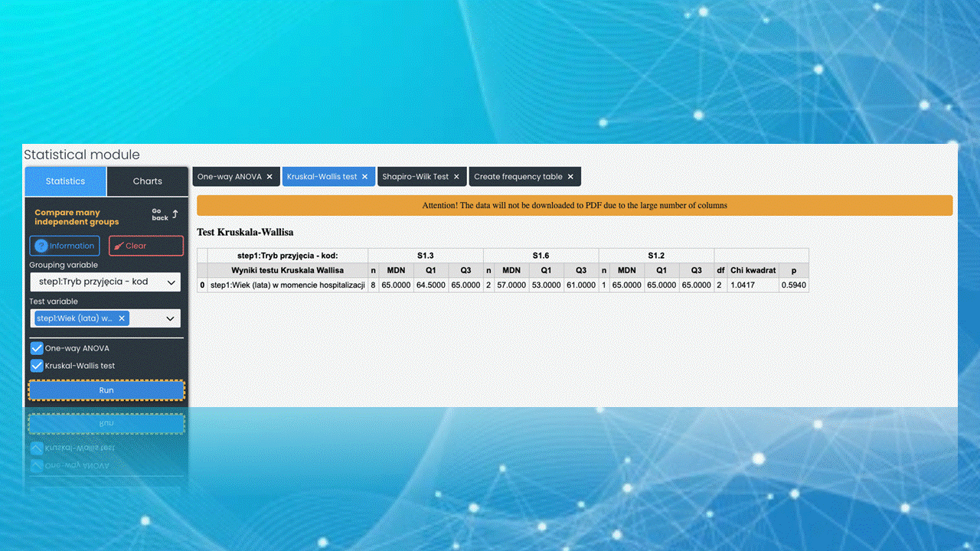Click the Go back arrow icon
This screenshot has width=980, height=551.
[x=175, y=214]
